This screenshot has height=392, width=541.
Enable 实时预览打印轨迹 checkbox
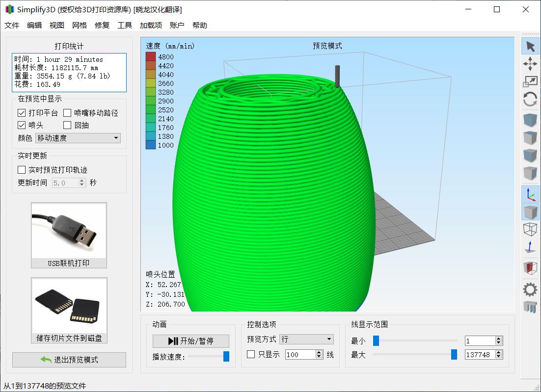[22, 170]
